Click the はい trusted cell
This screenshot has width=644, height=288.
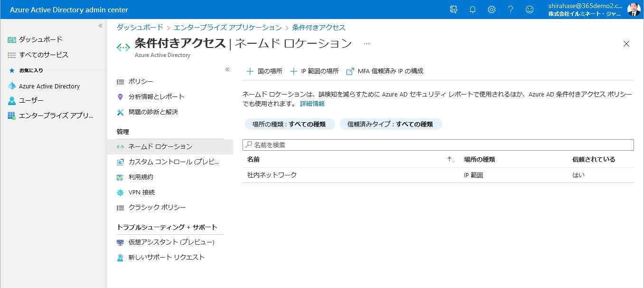[579, 175]
